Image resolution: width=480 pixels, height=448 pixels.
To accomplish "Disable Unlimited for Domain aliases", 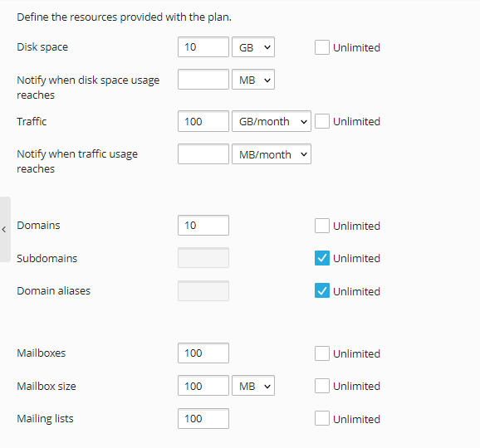I will click(x=321, y=291).
